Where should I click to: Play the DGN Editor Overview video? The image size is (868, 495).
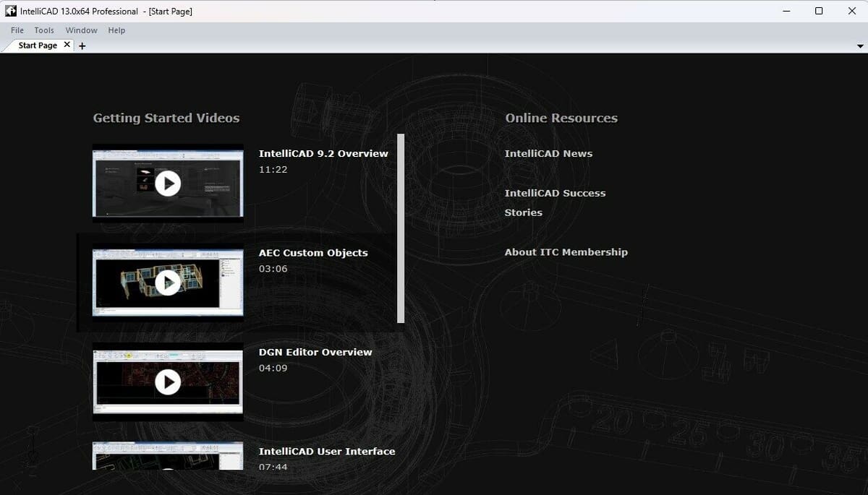(x=168, y=382)
